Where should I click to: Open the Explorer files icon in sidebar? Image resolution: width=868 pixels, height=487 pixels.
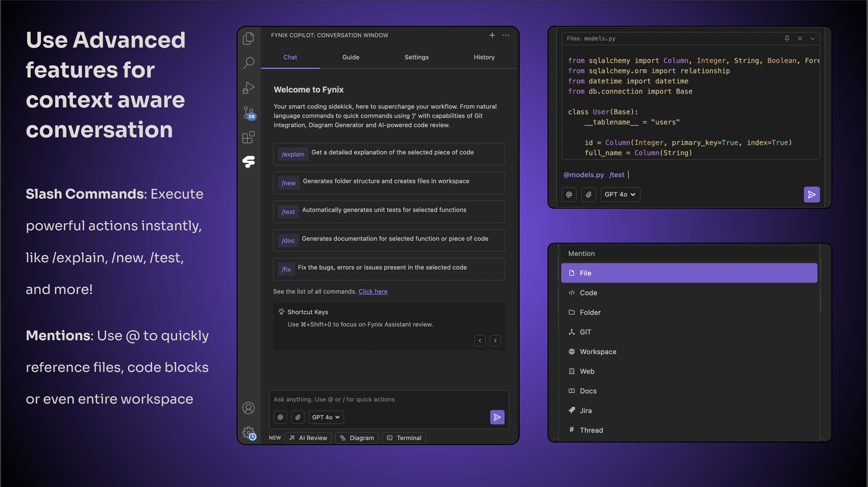click(248, 38)
